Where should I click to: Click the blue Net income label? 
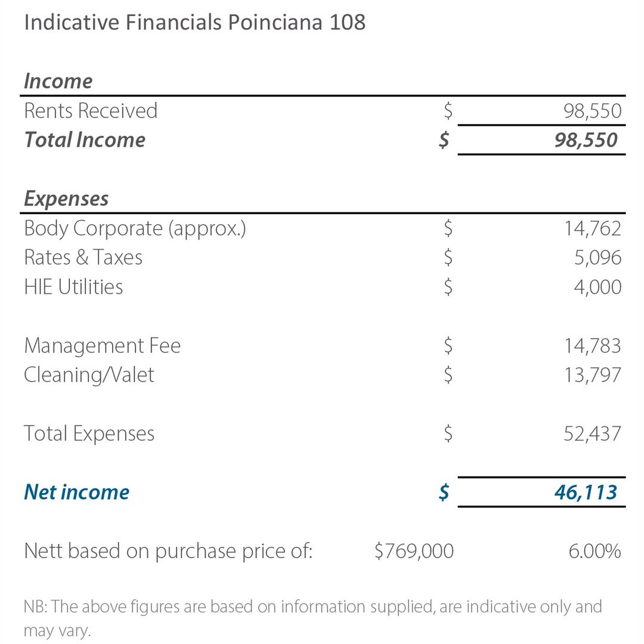(x=77, y=492)
